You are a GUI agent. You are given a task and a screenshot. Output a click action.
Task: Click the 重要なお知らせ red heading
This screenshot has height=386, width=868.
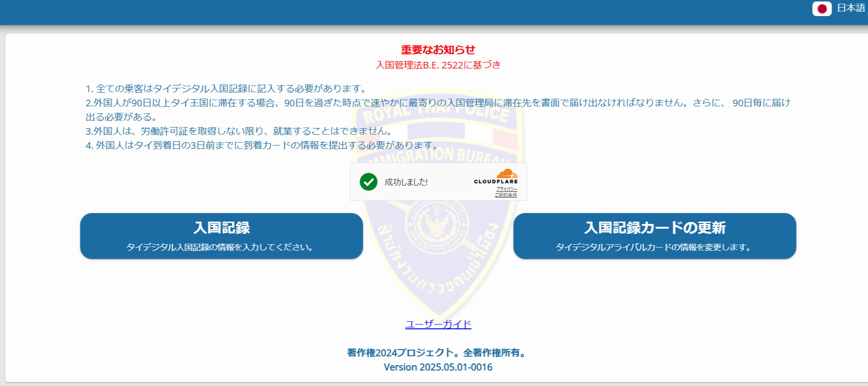(x=438, y=50)
